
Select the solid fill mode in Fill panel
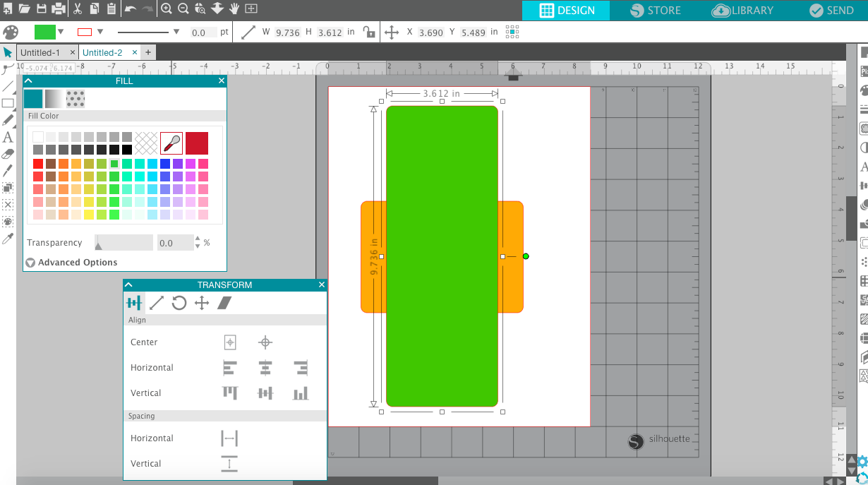pos(33,98)
